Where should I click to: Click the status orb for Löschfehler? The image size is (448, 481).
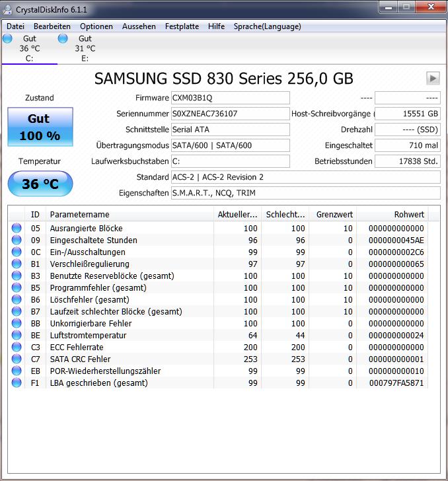(17, 299)
